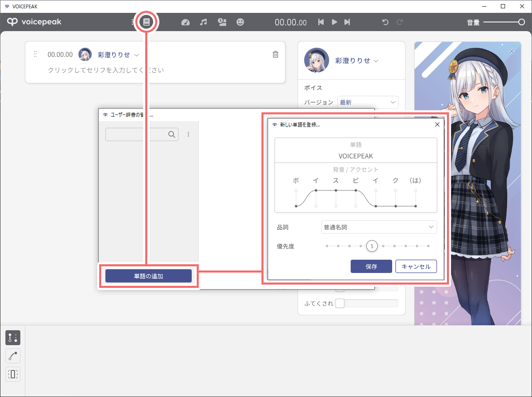Click the 保存 button
The image size is (532, 397).
point(371,267)
